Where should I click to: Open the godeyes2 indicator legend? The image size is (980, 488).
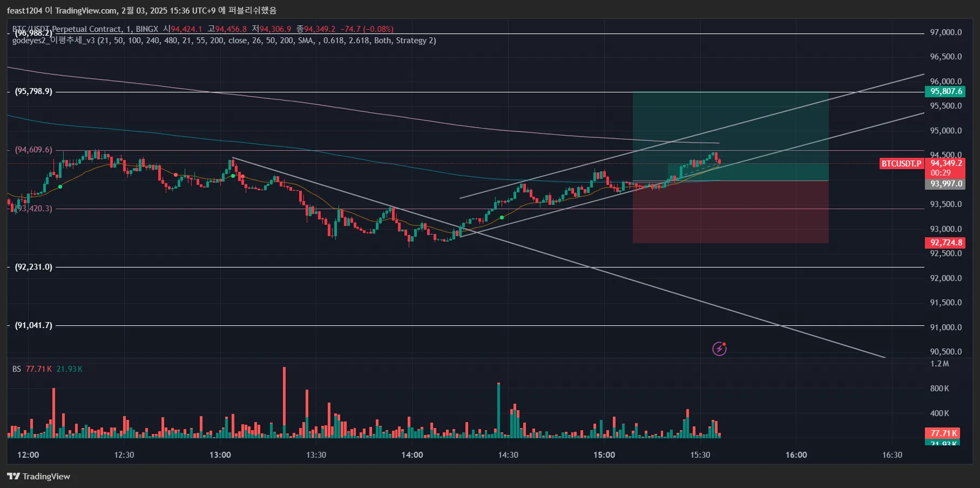coord(224,41)
